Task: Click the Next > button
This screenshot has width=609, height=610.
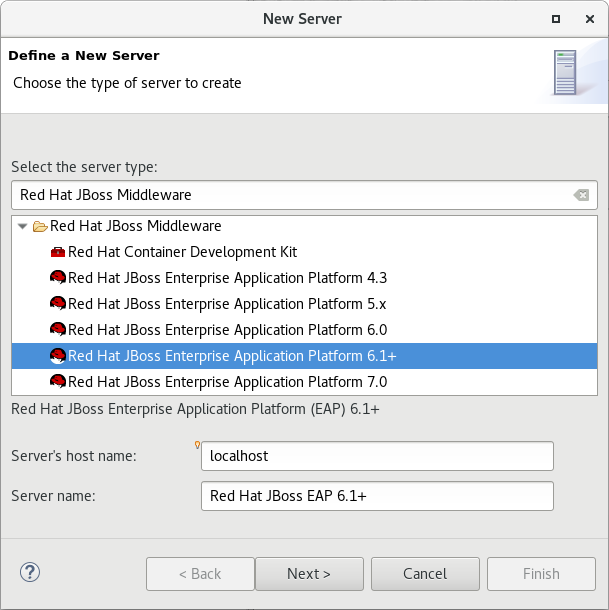Action: [x=309, y=574]
